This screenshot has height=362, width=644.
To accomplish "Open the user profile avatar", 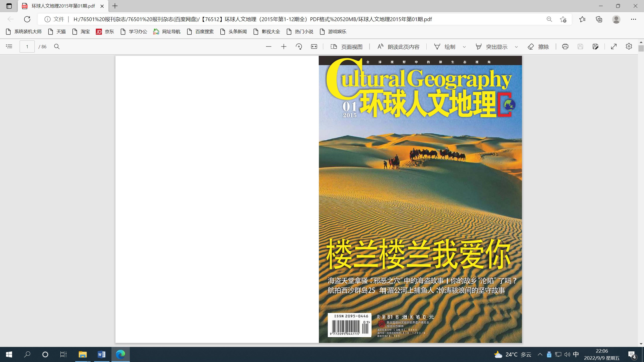I will pyautogui.click(x=616, y=19).
